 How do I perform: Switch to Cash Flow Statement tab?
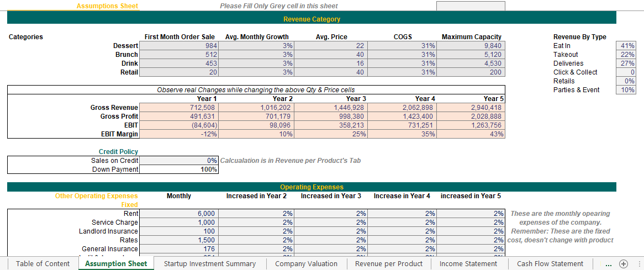(550, 263)
